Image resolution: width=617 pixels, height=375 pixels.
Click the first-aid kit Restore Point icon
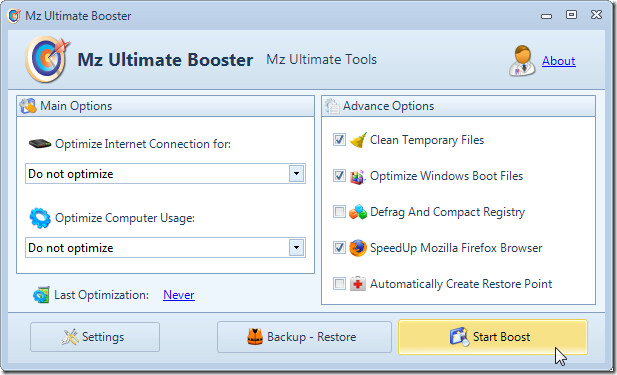(358, 284)
